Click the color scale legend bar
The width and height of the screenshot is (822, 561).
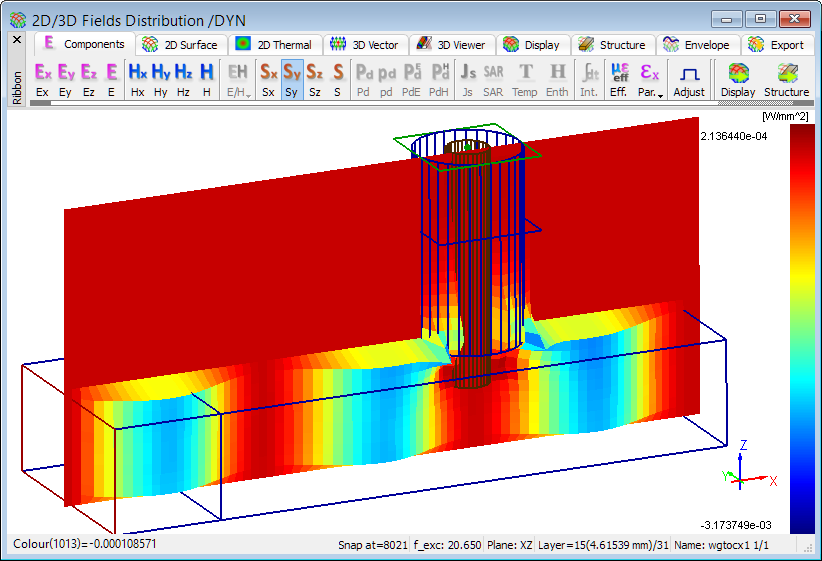pos(802,330)
